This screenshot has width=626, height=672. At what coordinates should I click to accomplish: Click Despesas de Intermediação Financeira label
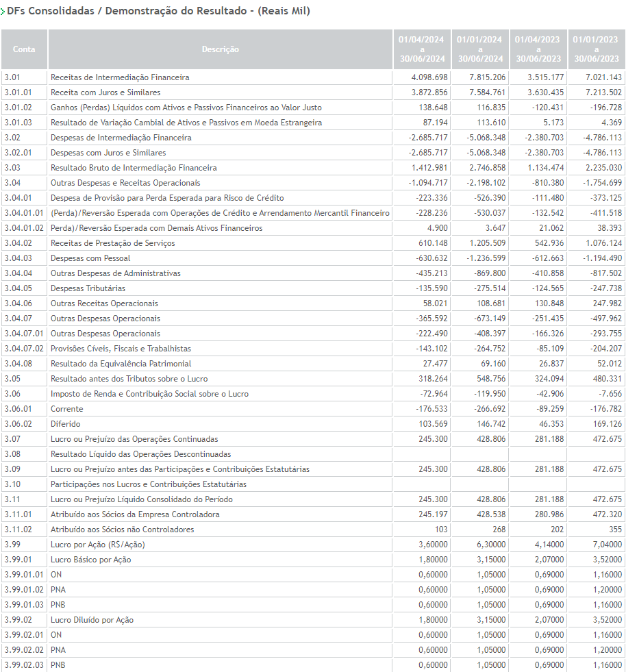(121, 138)
